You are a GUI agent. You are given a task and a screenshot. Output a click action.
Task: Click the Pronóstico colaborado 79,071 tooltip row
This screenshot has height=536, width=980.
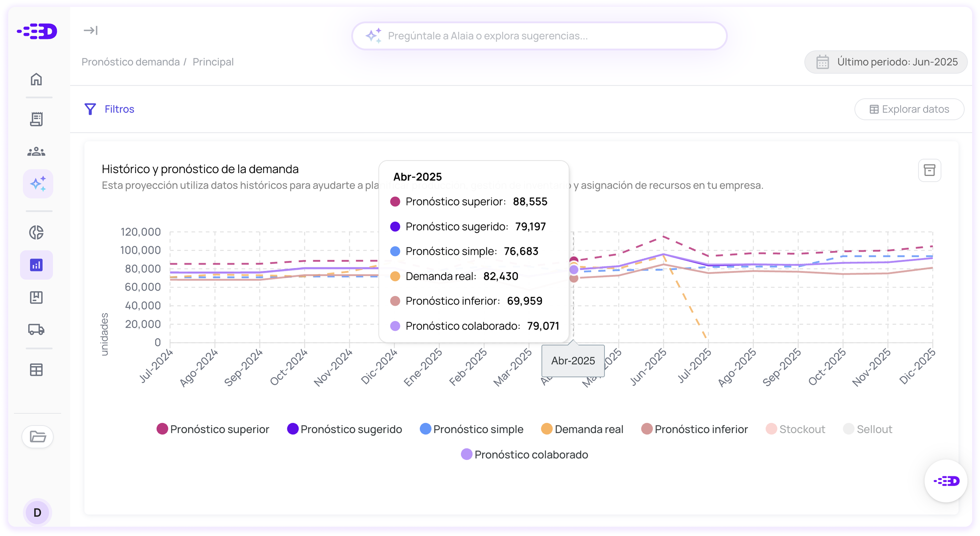point(474,326)
